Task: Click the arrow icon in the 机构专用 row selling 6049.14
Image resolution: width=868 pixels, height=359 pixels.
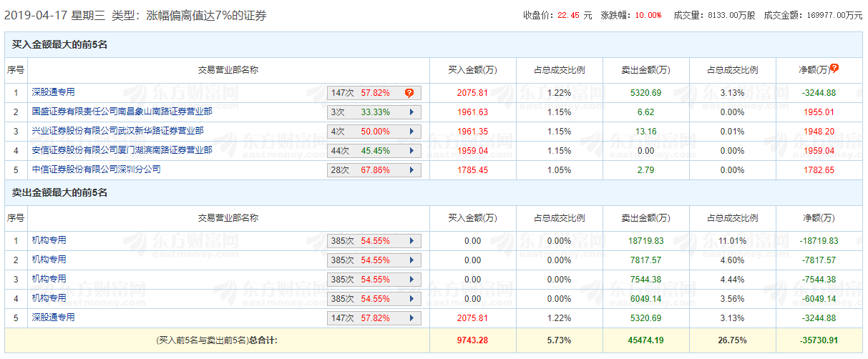Action: click(411, 299)
